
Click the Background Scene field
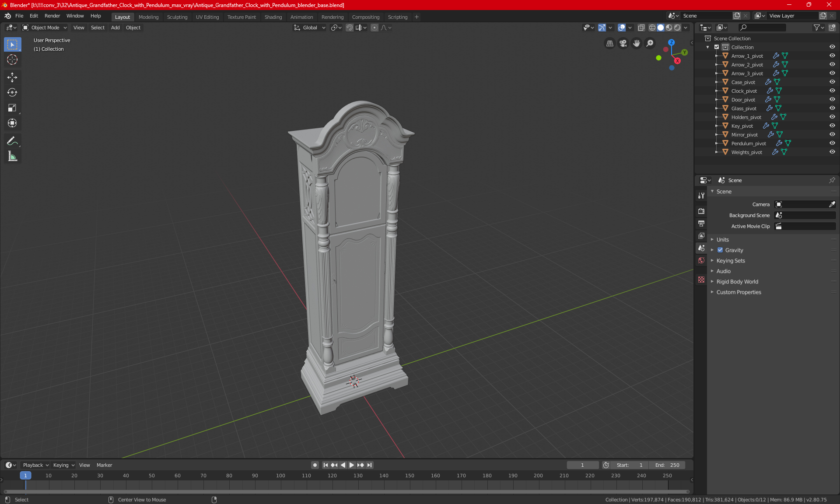(805, 215)
